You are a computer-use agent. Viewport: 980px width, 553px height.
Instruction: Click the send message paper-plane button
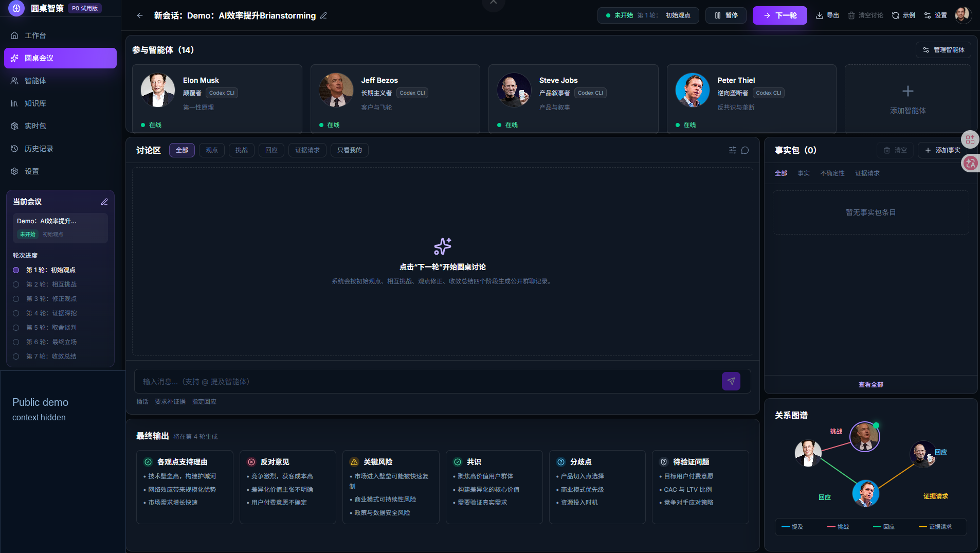(x=731, y=381)
